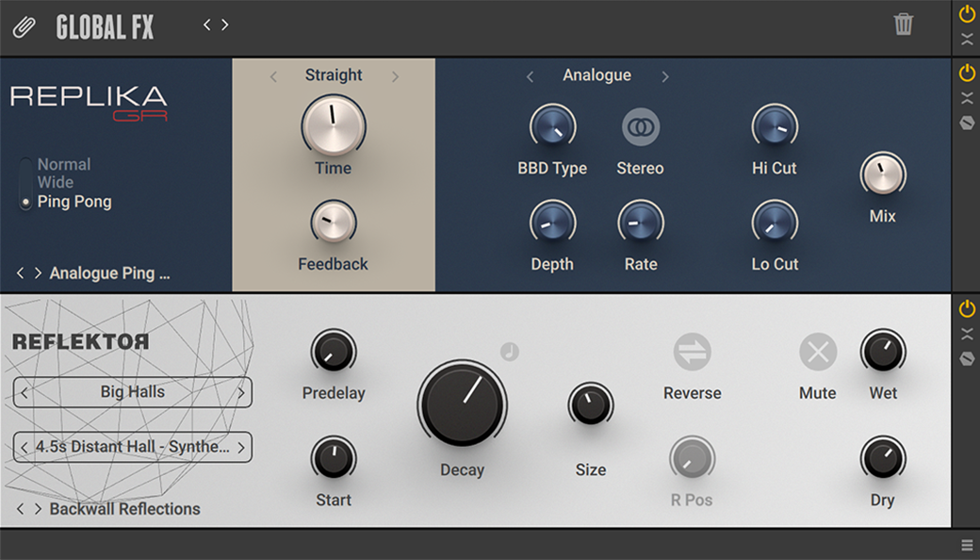Toggle the tempo sync note icon near Decay
The height and width of the screenshot is (560, 980).
pos(510,352)
